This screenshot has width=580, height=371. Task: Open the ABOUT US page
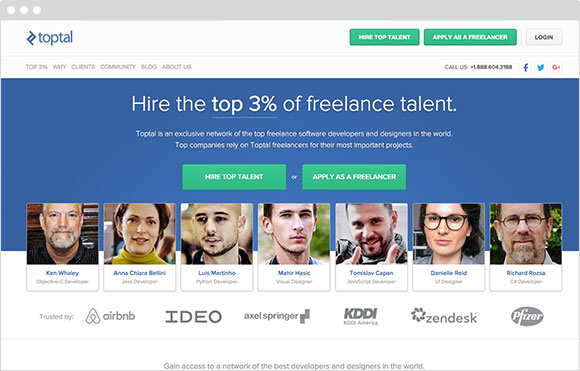click(176, 67)
